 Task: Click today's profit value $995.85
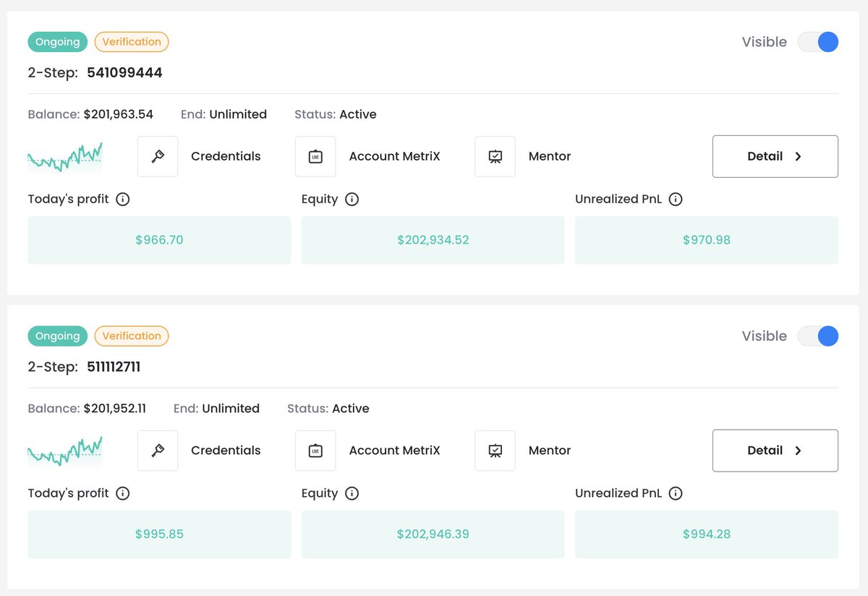coord(159,535)
